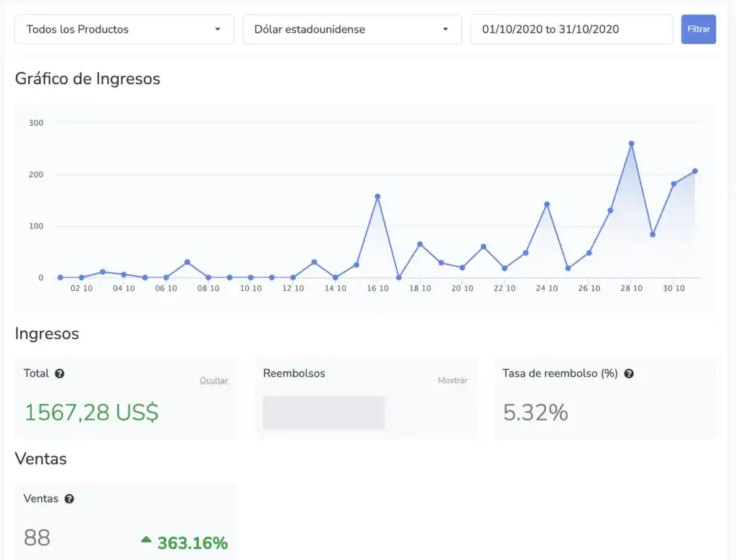Image resolution: width=736 pixels, height=560 pixels.
Task: Click the green upward arrow beside 363.16%
Action: 147,539
